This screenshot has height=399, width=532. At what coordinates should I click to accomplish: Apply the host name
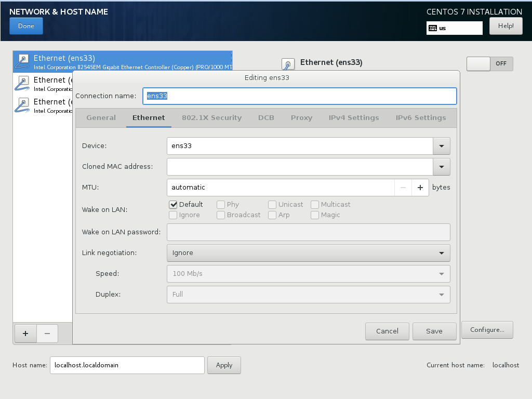click(x=224, y=365)
